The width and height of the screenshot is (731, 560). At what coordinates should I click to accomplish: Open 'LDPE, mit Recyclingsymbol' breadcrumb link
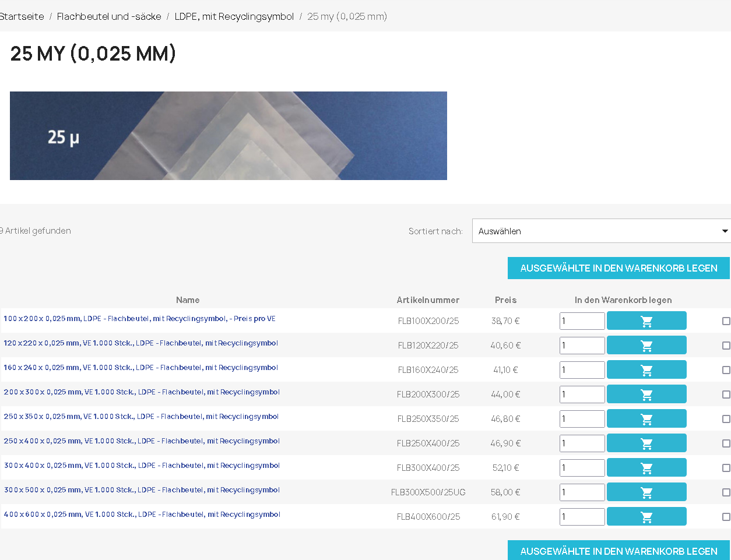tap(234, 16)
